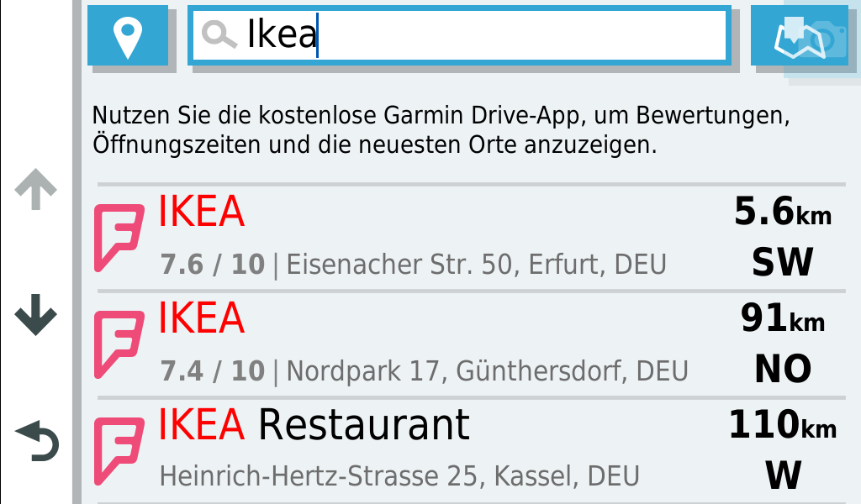Go back using the return arrow

pos(37,442)
